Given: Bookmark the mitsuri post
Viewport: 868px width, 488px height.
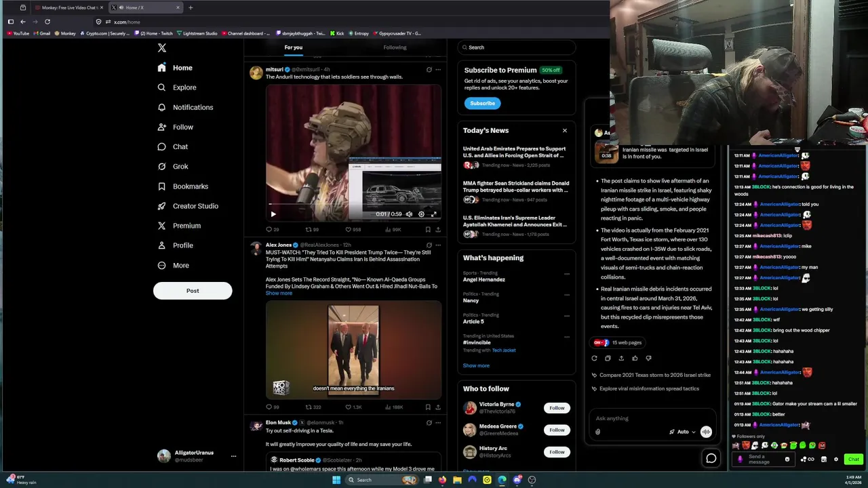Looking at the screenshot, I should click(x=428, y=230).
